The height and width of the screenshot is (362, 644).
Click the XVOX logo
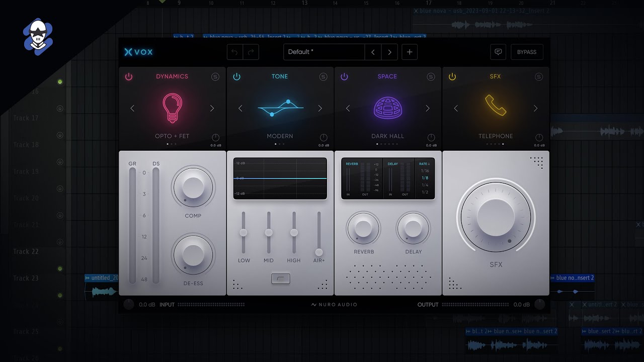click(x=138, y=52)
